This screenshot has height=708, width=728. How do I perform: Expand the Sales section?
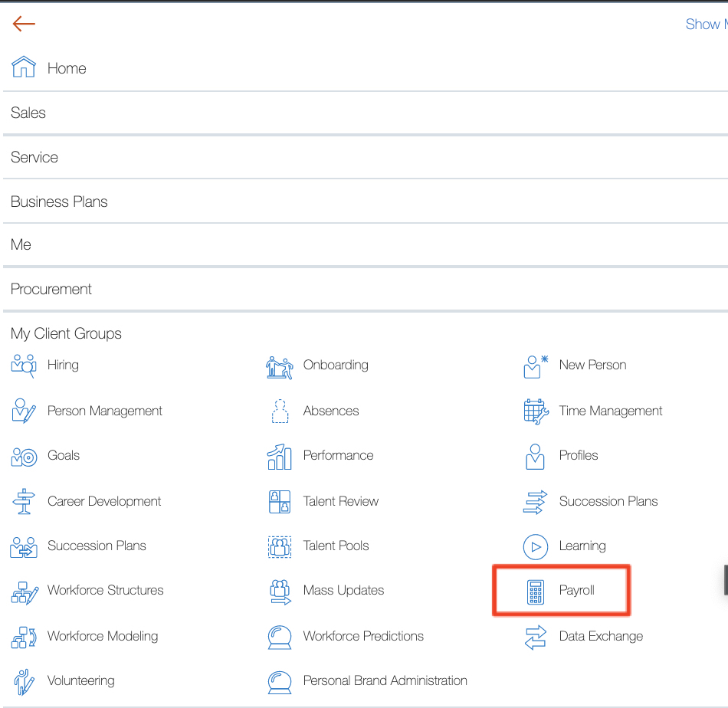[28, 113]
